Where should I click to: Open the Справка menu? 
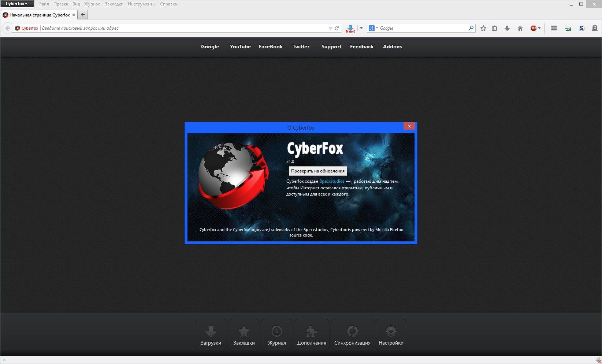(x=168, y=4)
